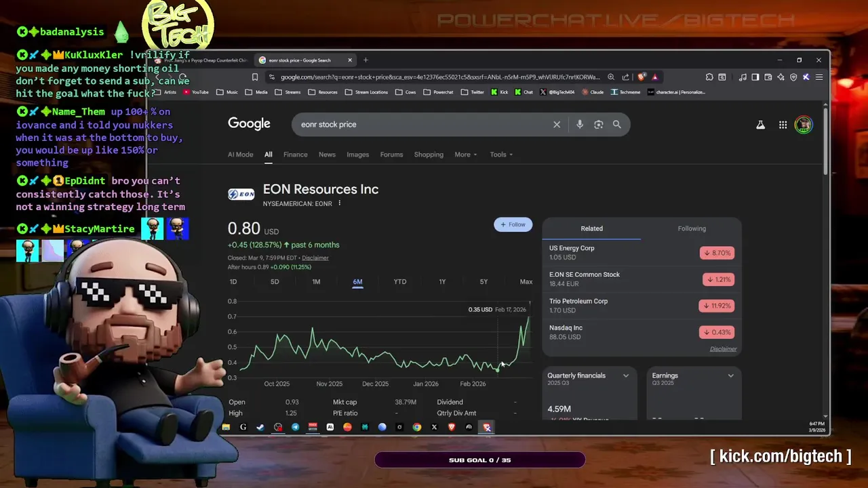Image resolution: width=868 pixels, height=488 pixels.
Task: Open more options next to NYSEAMERICAN: EONR
Action: pos(340,203)
